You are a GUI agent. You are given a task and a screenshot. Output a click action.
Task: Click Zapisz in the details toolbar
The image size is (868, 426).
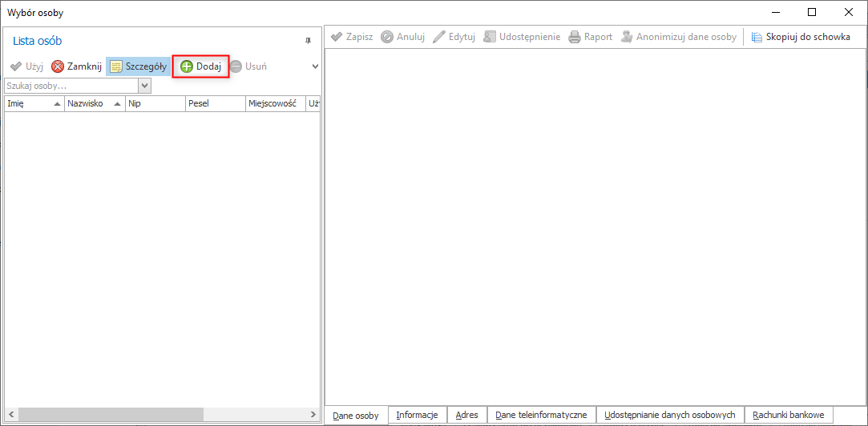click(352, 37)
